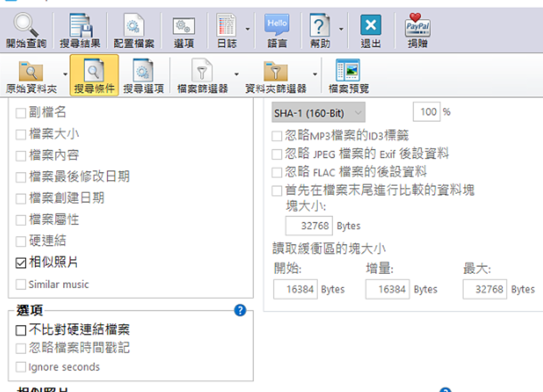Click the 100 percent input field
The height and width of the screenshot is (392, 543).
click(426, 111)
